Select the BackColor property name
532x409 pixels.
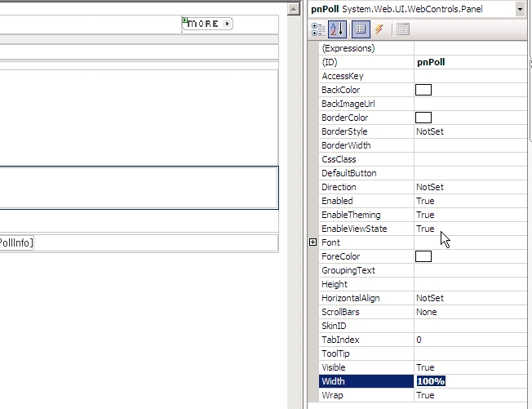click(x=340, y=90)
